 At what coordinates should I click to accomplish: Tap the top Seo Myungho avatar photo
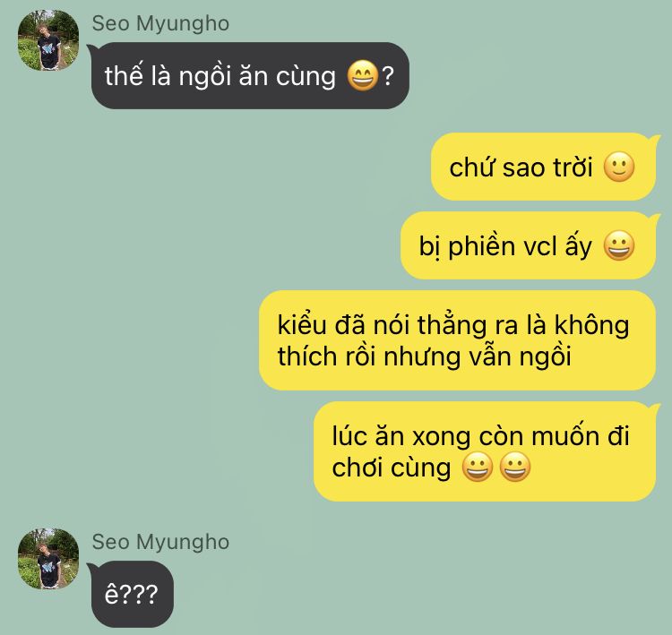[x=48, y=40]
